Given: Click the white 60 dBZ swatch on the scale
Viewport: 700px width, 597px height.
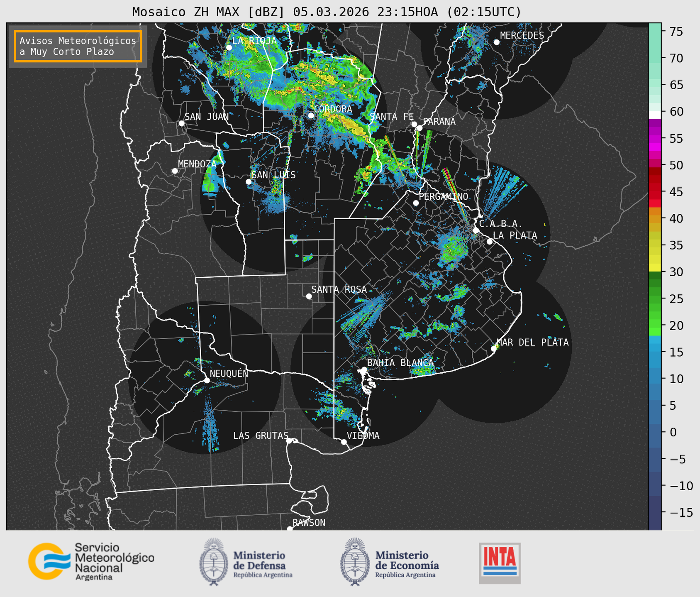Looking at the screenshot, I should (654, 115).
